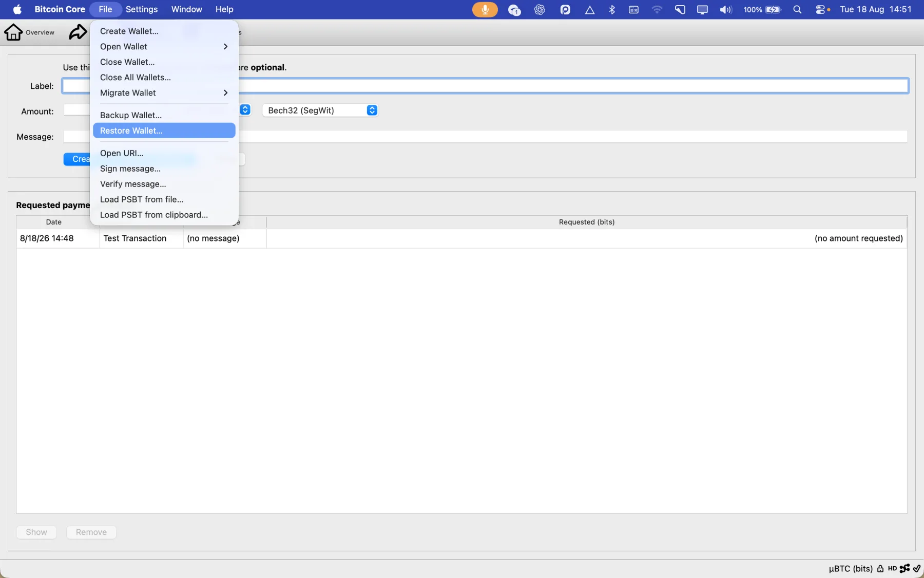This screenshot has height=578, width=924.
Task: Click the ChatGPT menu bar icon
Action: click(x=540, y=9)
